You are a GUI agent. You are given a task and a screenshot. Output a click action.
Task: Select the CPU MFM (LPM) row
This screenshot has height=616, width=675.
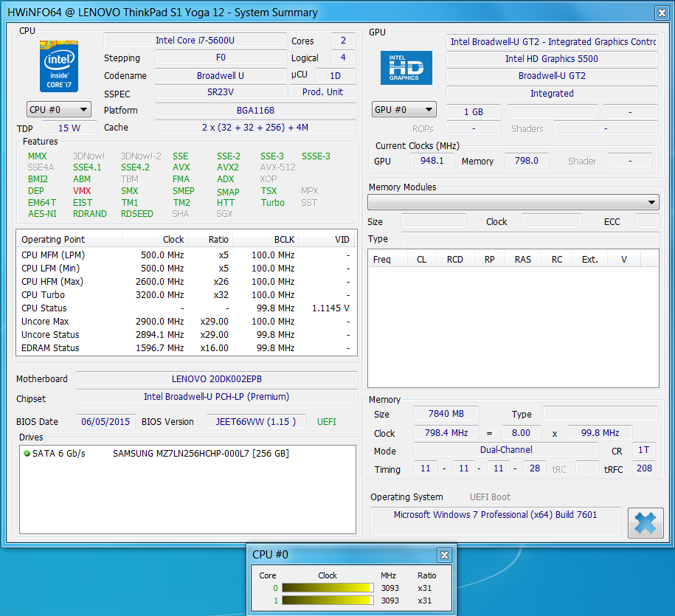[x=187, y=255]
